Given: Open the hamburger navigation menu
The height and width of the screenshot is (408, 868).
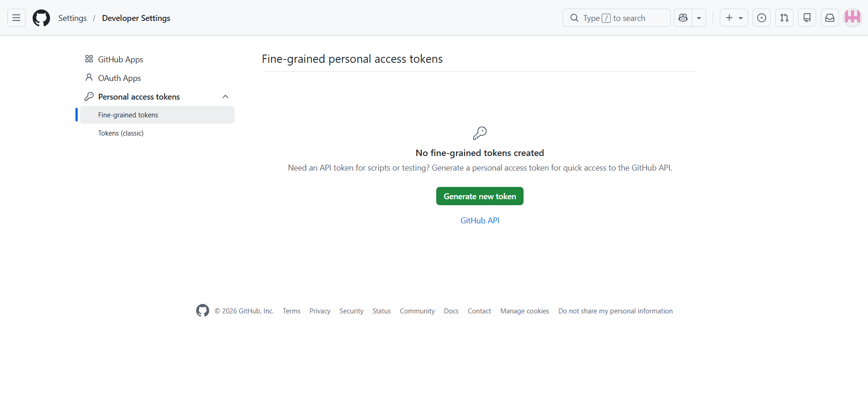Looking at the screenshot, I should (16, 18).
